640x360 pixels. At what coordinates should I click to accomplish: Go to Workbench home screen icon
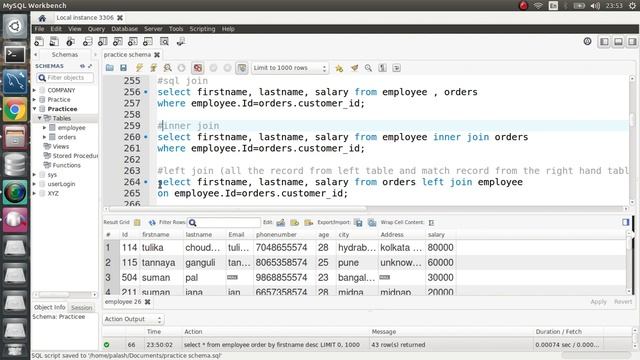42,18
